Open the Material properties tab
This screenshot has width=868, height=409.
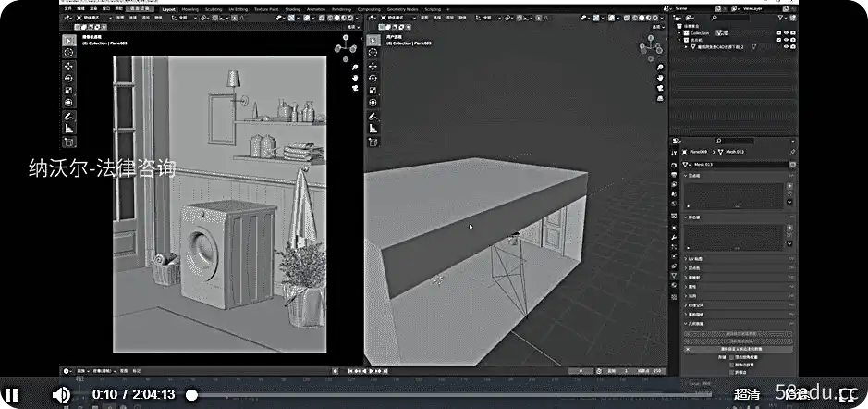point(674,284)
